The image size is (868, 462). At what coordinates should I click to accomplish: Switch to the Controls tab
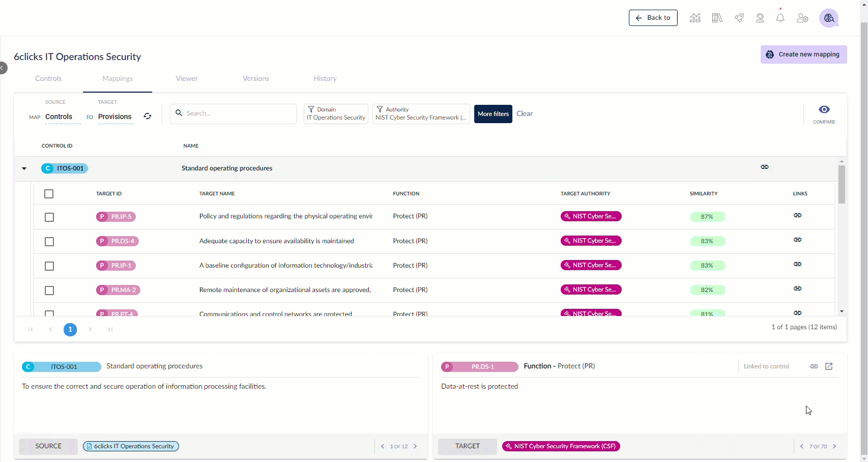tap(48, 78)
